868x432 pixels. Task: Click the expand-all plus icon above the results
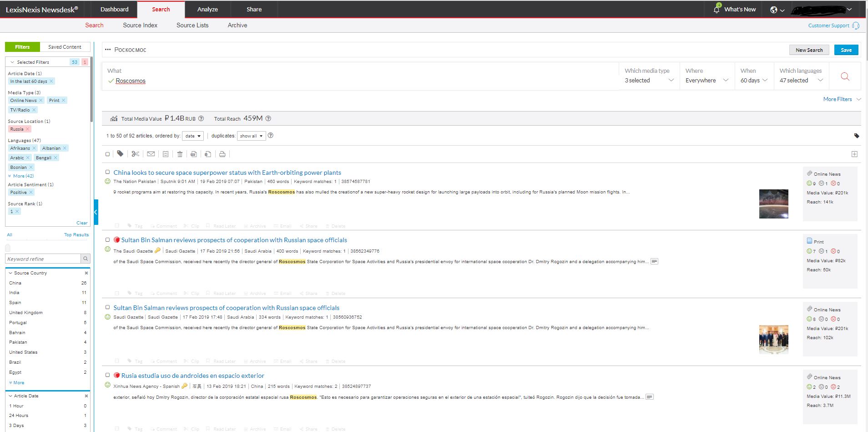click(855, 154)
